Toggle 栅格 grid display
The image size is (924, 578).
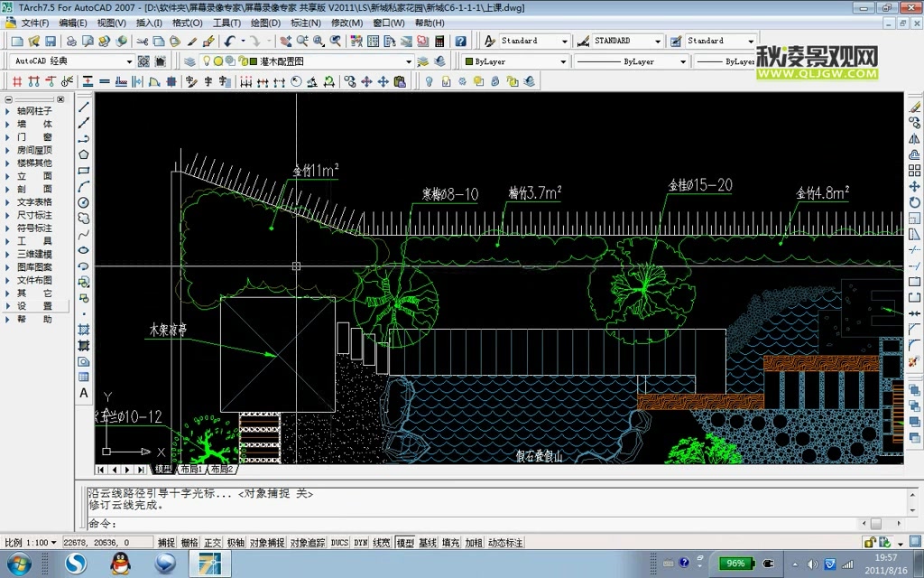pos(189,543)
